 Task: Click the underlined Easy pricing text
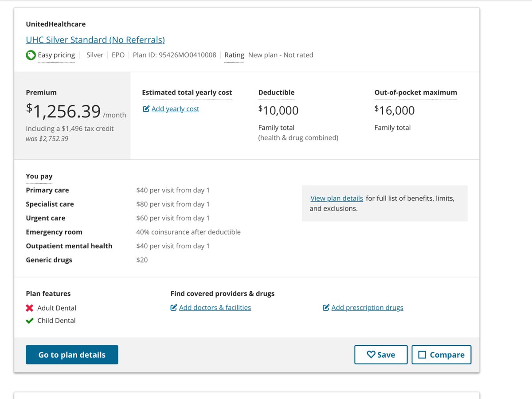coord(56,55)
